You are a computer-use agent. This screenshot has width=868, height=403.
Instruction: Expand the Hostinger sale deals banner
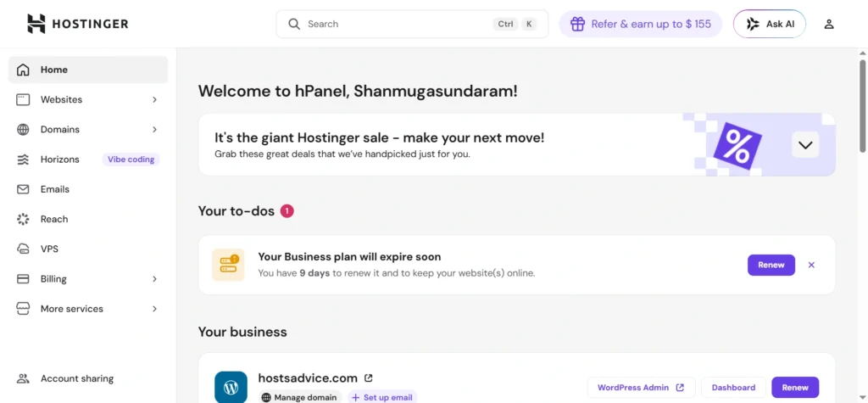click(805, 144)
